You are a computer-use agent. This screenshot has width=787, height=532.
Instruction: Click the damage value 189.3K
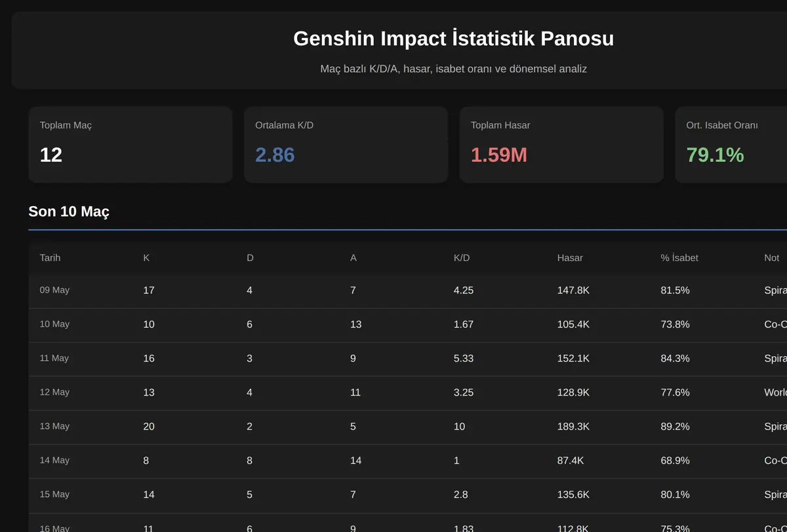click(x=573, y=426)
